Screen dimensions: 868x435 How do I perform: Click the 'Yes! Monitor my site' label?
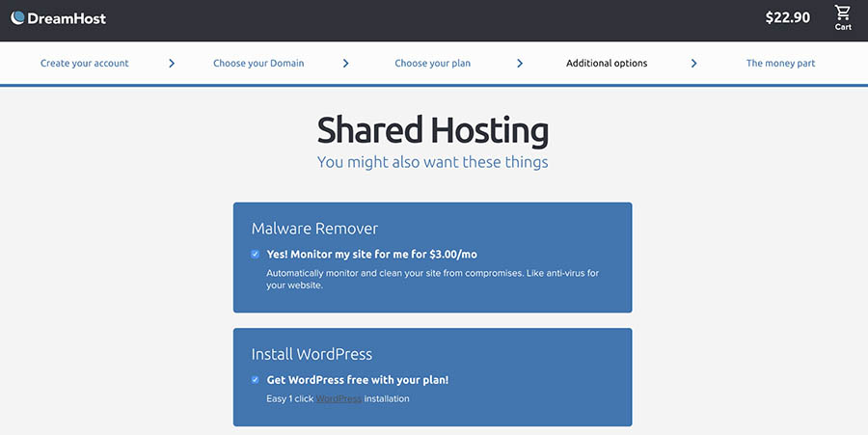coord(371,255)
